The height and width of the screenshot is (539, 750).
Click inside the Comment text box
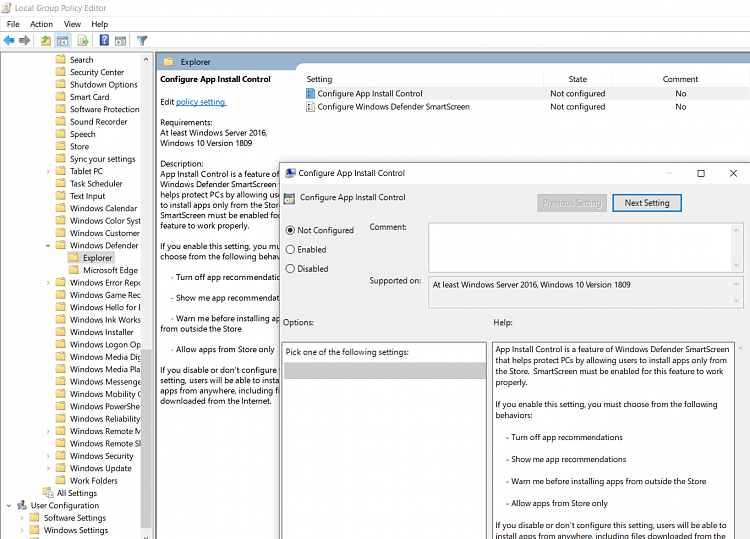tap(581, 247)
